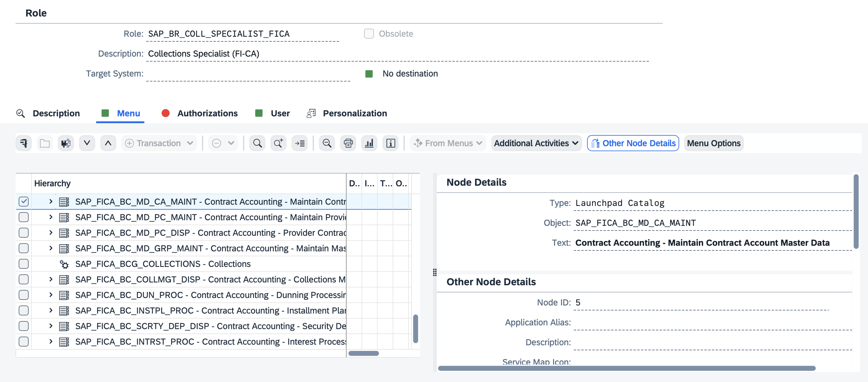Click the hierarchy filter icon in toolbar
The width and height of the screenshot is (868, 382).
coord(24,143)
